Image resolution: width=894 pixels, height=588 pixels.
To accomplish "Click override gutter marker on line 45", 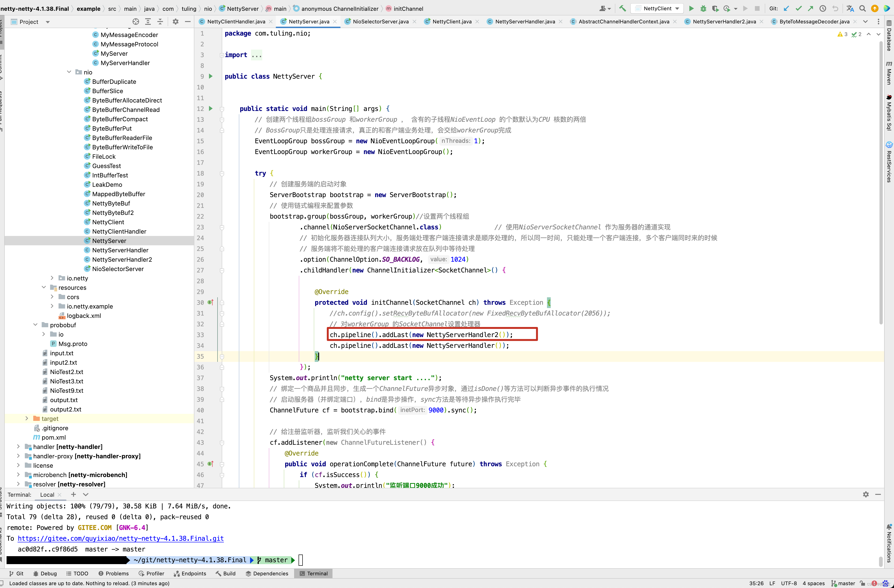I will [x=210, y=464].
